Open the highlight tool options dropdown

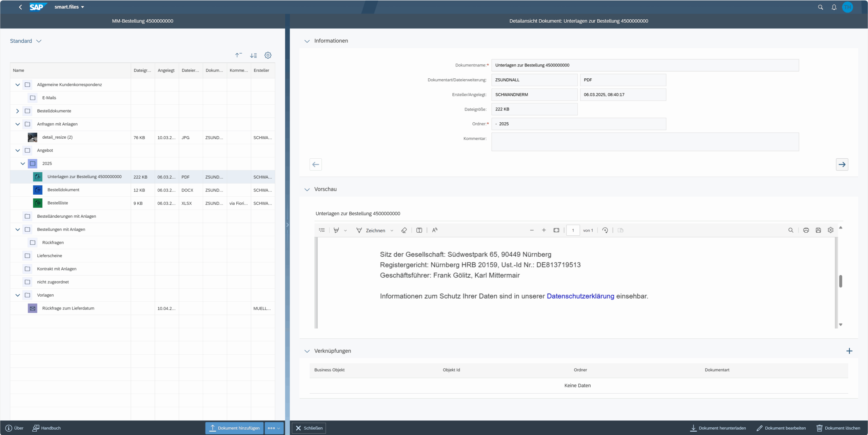[345, 231]
